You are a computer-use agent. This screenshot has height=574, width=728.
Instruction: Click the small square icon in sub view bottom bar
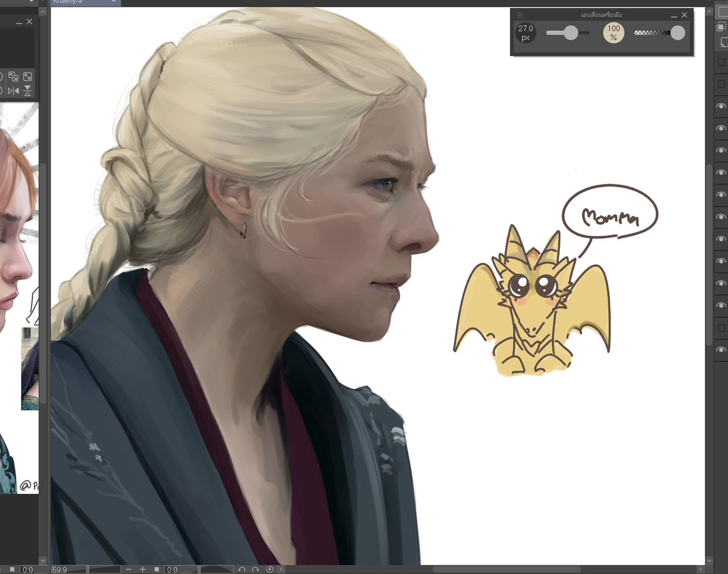coord(12,569)
